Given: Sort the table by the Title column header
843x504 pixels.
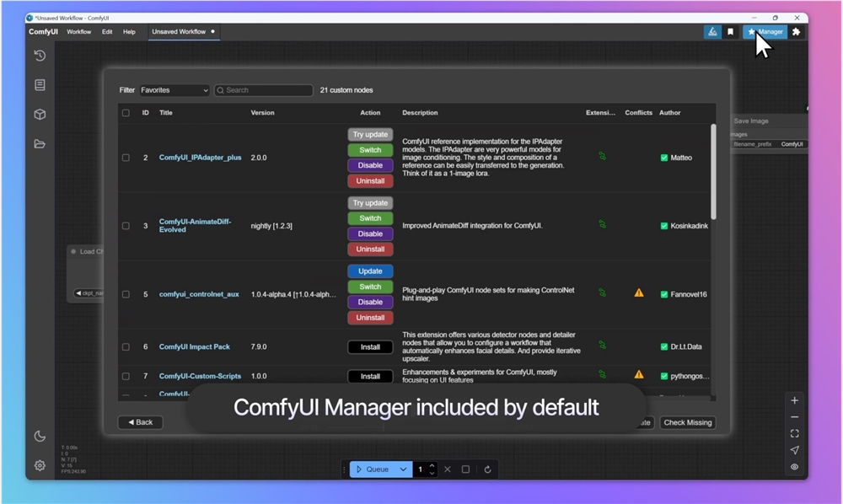Looking at the screenshot, I should coord(165,113).
